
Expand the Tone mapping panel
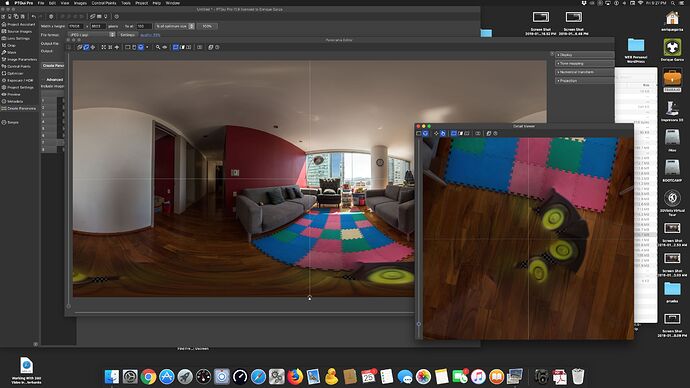tap(585, 63)
